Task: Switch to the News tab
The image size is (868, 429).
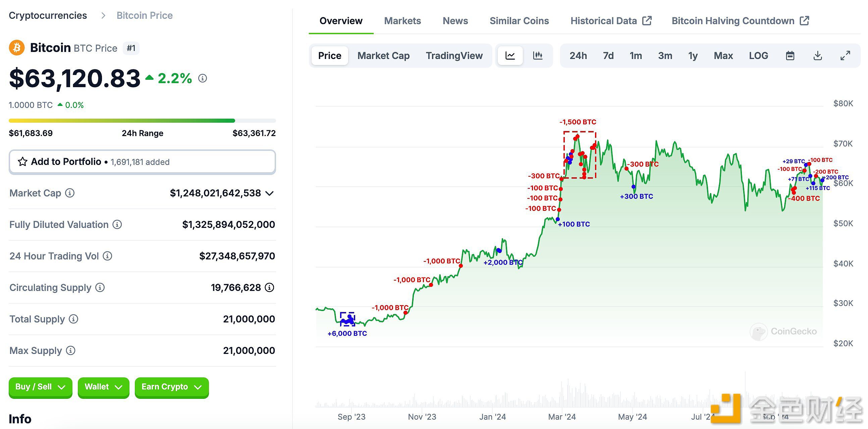Action: point(455,21)
